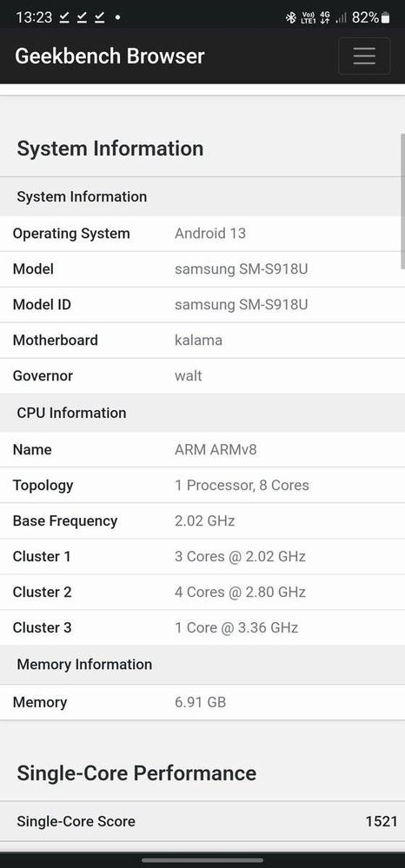Open the hamburger navigation menu
This screenshot has width=405, height=868.
364,56
